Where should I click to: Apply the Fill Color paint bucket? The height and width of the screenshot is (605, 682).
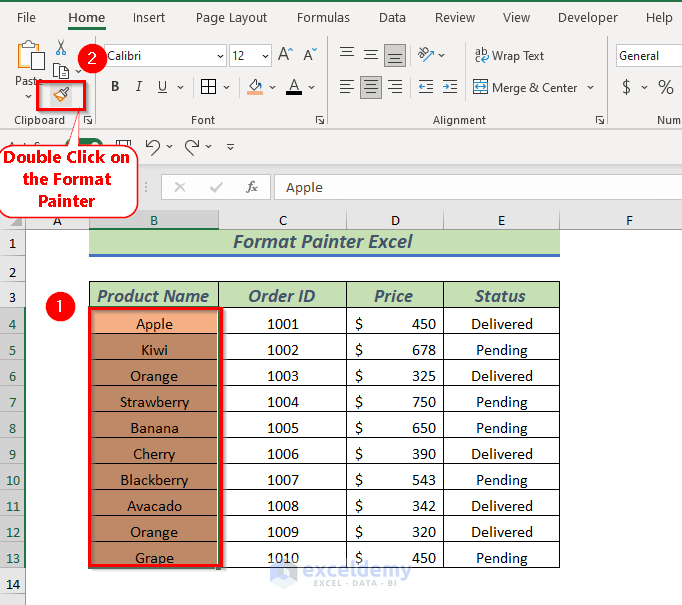[255, 87]
